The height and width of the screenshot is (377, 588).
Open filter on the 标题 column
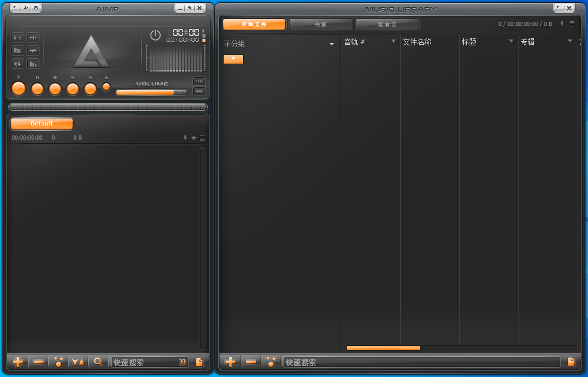point(511,41)
